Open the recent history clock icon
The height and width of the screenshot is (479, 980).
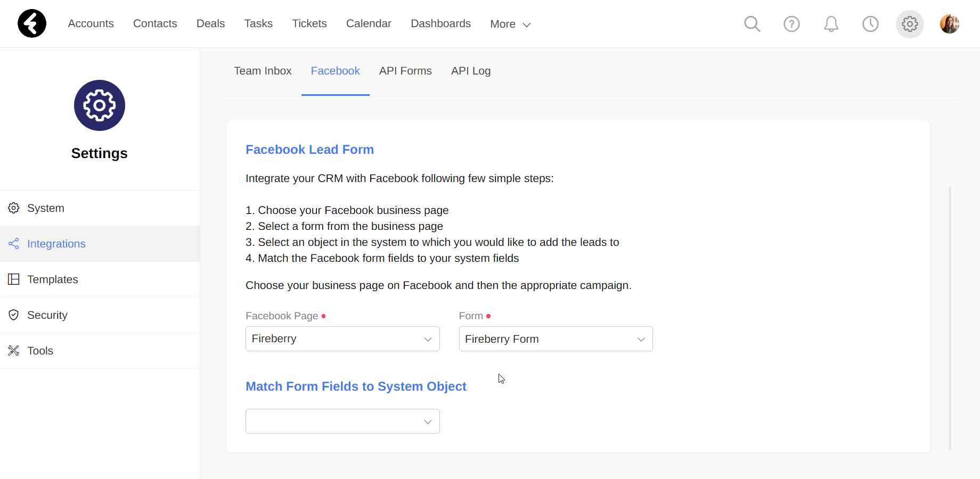pos(870,24)
